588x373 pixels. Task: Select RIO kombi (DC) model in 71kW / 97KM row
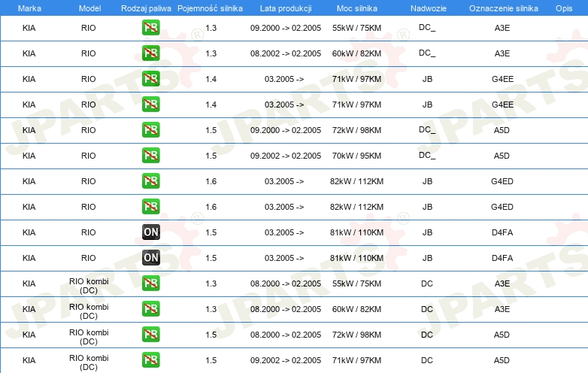tap(89, 362)
